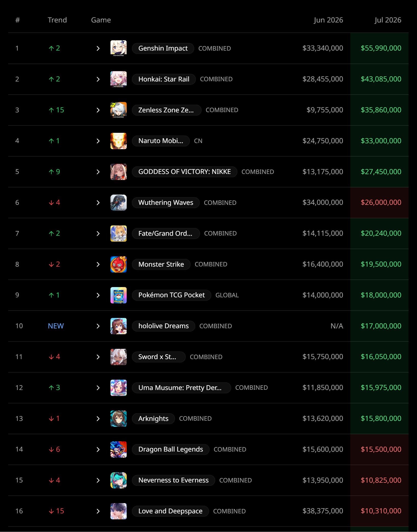Click the Naruto Mobile game icon

pyautogui.click(x=118, y=141)
